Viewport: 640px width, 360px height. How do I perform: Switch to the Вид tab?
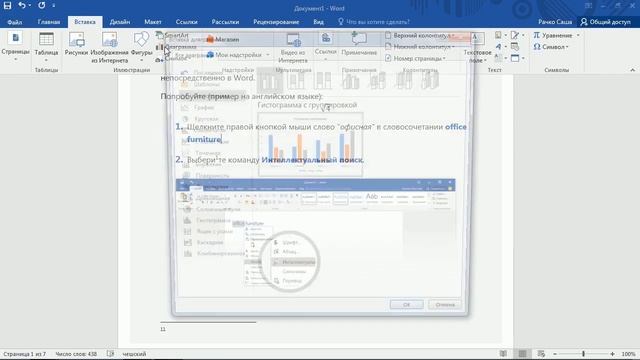[x=318, y=22]
